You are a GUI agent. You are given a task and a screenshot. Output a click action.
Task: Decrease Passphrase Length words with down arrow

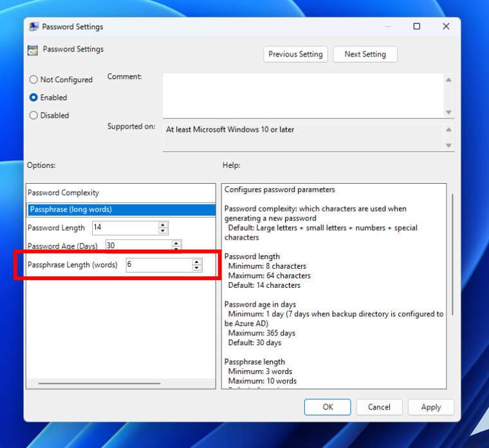tap(196, 267)
